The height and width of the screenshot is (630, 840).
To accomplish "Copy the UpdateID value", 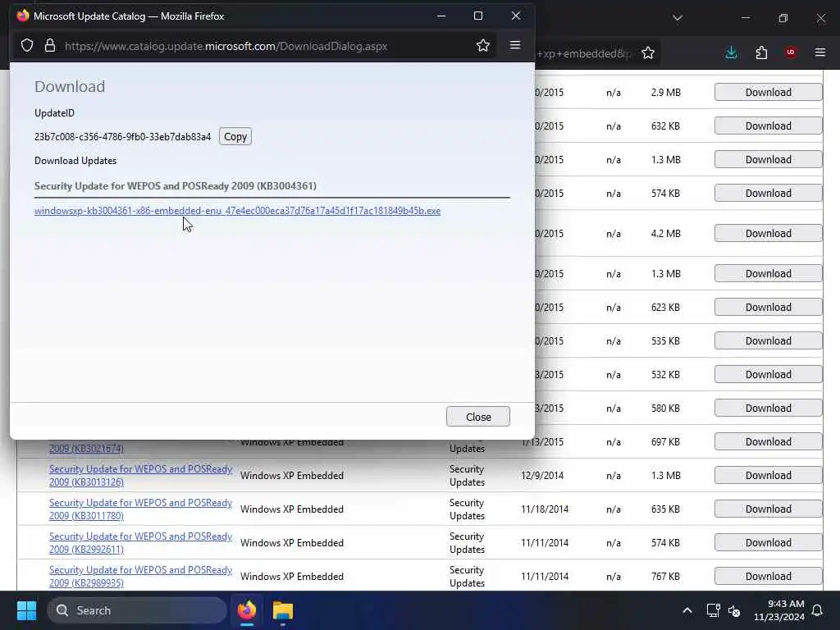I will 235,137.
